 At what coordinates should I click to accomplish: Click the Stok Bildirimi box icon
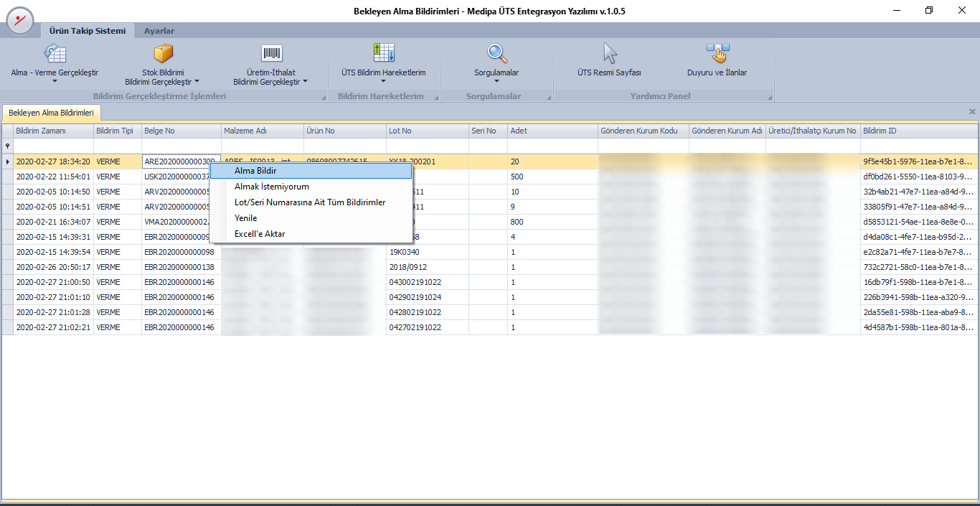[x=164, y=54]
